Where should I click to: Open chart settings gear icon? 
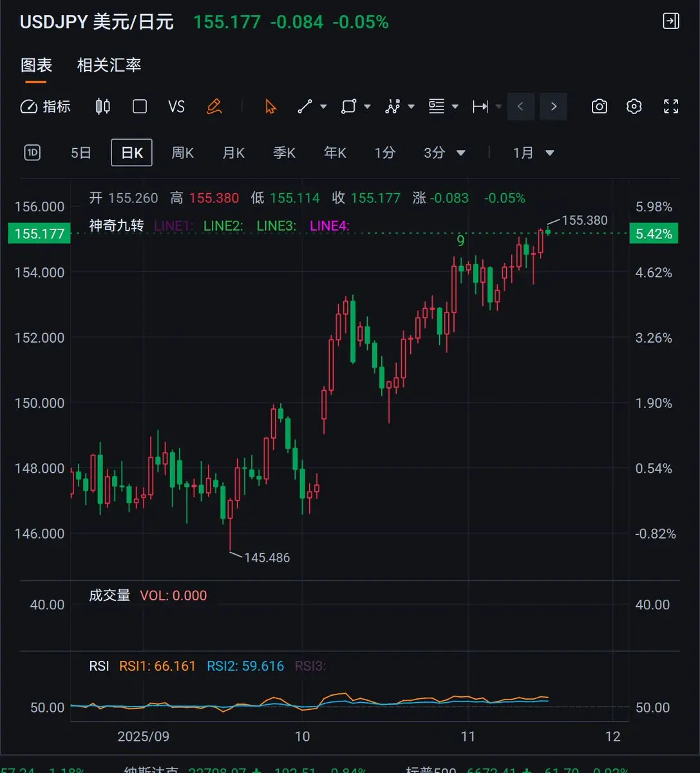[x=634, y=106]
